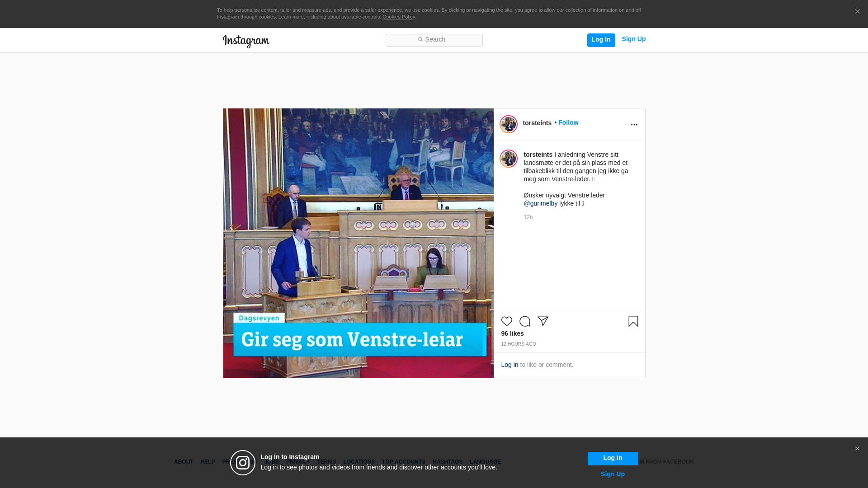Open the Cookies Policy link
The height and width of the screenshot is (488, 868).
(x=398, y=17)
